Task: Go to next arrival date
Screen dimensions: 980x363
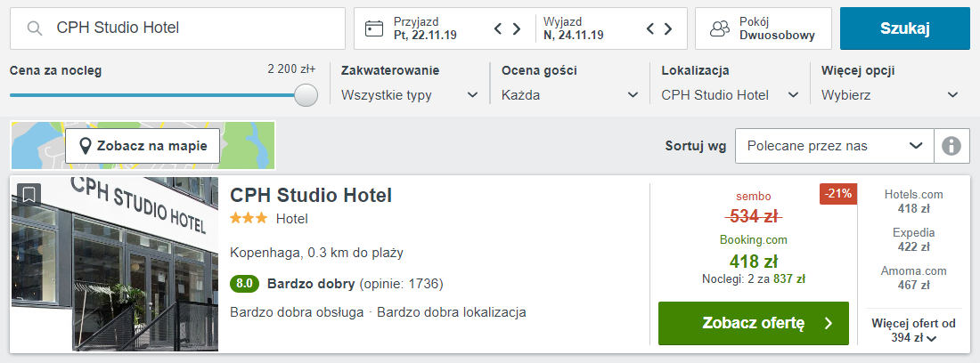Action: tap(517, 28)
